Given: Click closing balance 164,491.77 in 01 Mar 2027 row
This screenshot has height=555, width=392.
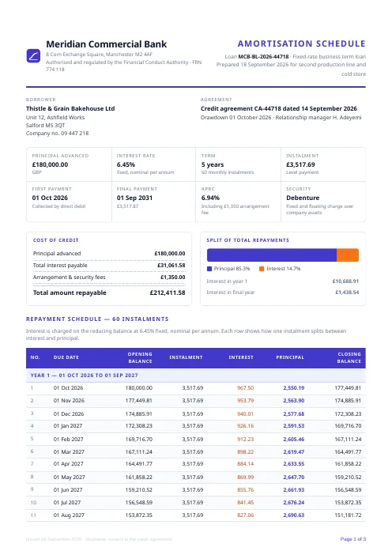Looking at the screenshot, I should 348,452.
